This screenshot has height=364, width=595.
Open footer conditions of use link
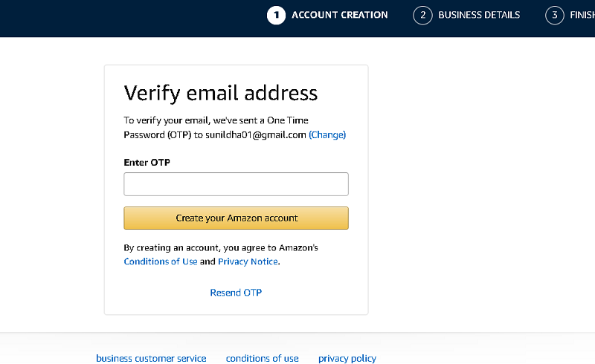(x=263, y=358)
